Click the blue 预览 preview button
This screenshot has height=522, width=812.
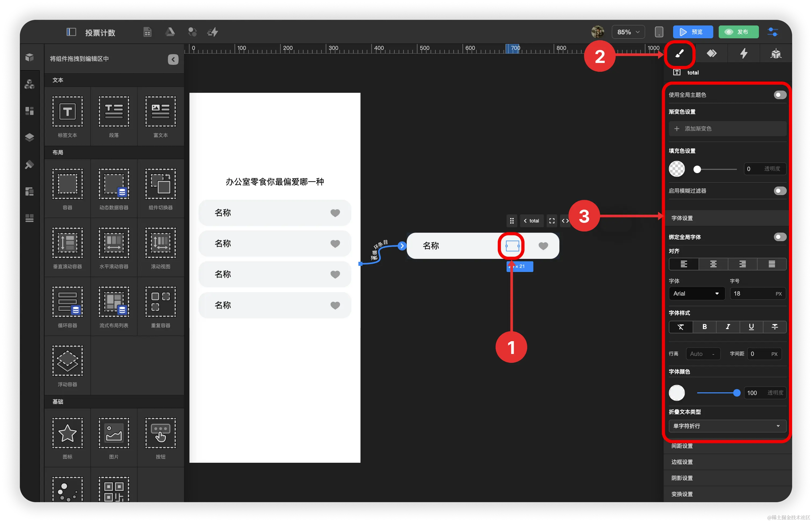click(693, 32)
